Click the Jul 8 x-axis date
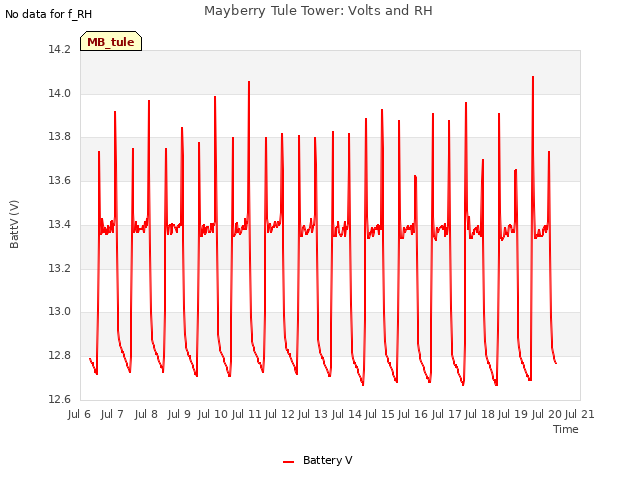The image size is (640, 480). click(146, 414)
